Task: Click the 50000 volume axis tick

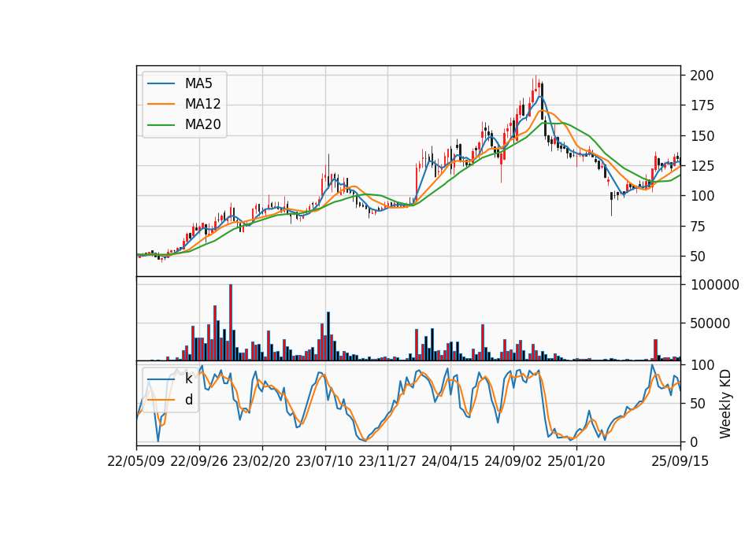Action: click(710, 323)
